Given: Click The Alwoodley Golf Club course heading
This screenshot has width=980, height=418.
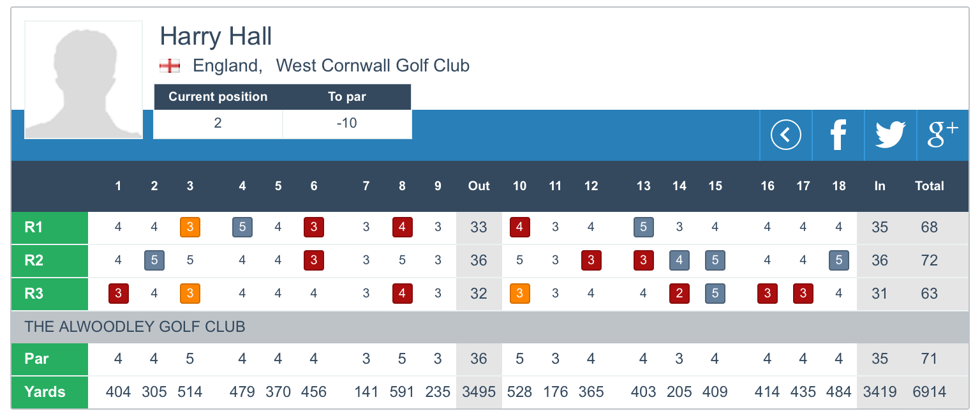Looking at the screenshot, I should (135, 327).
